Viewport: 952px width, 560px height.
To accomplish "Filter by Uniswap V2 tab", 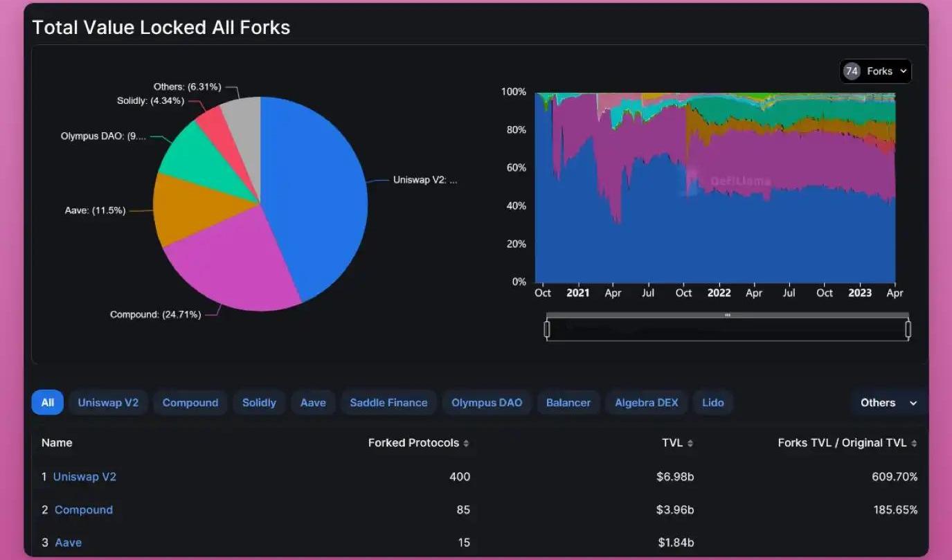I will (x=108, y=403).
